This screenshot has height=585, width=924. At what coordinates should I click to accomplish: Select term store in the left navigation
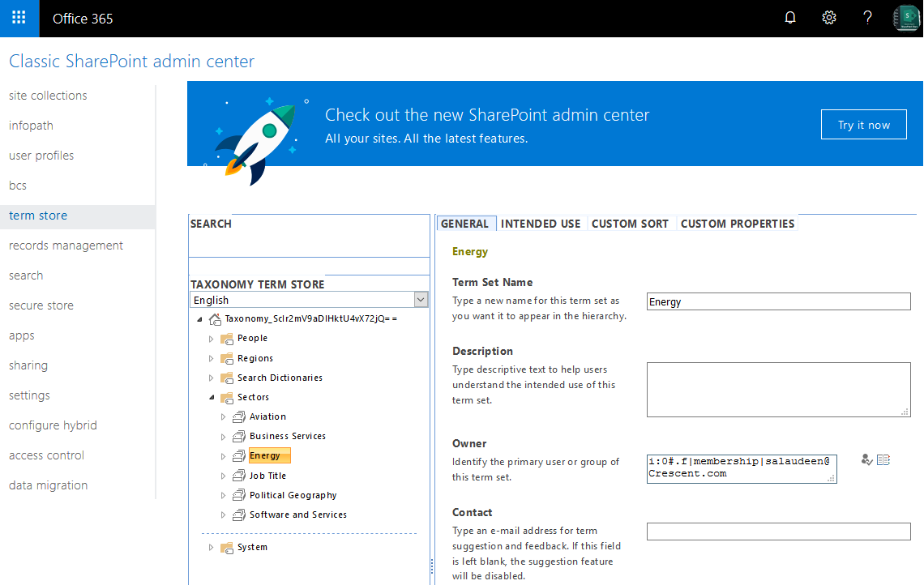(78, 216)
